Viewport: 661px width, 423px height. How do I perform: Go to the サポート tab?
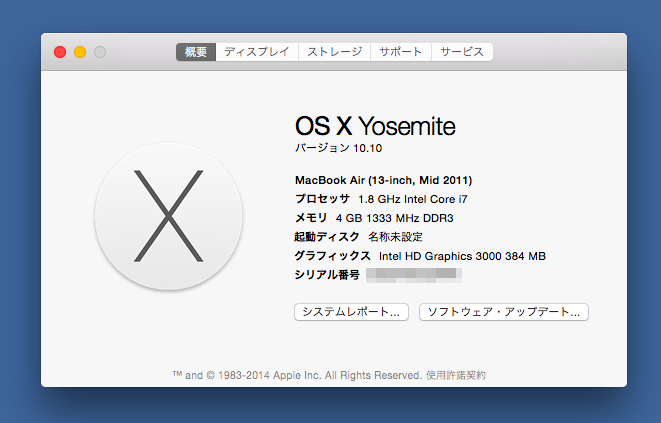400,52
